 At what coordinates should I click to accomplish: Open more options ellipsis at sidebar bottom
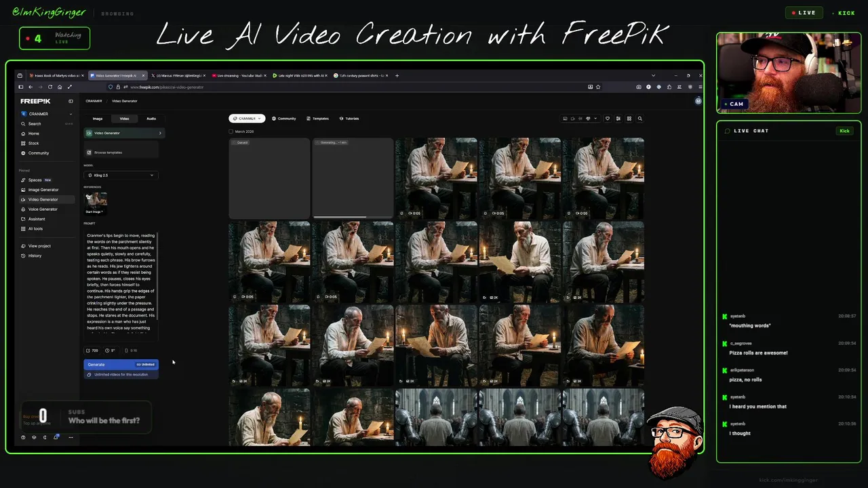click(71, 437)
